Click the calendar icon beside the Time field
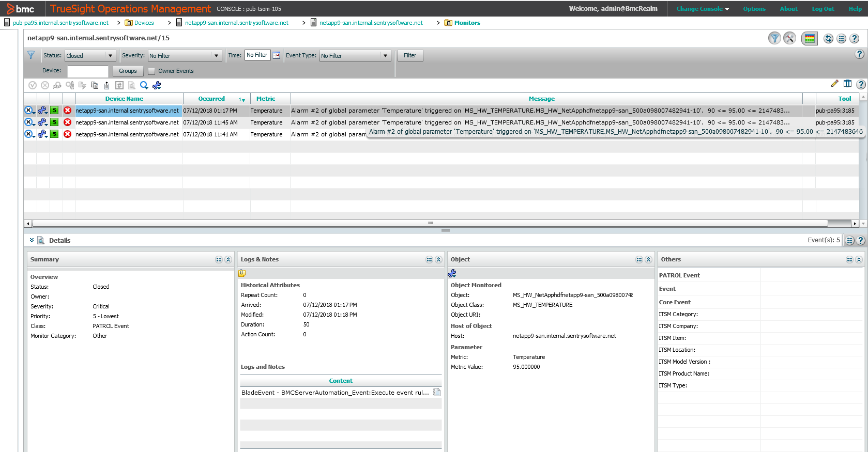The height and width of the screenshot is (452, 868). [x=277, y=55]
